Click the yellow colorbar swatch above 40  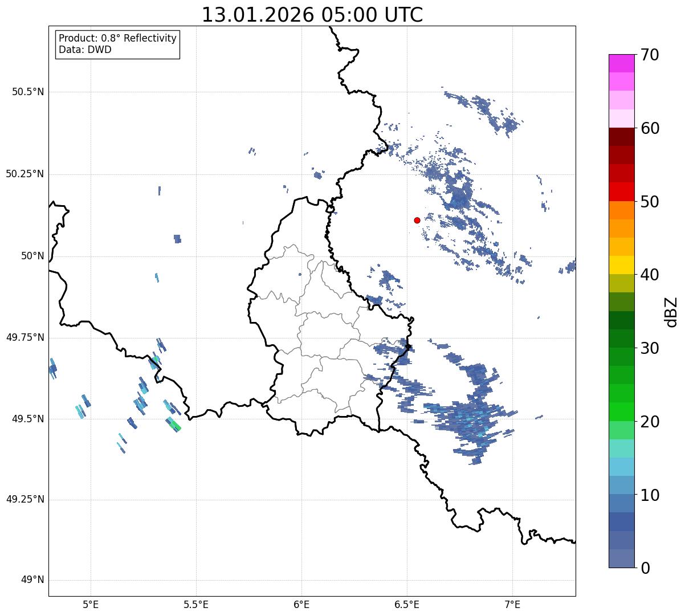click(621, 265)
